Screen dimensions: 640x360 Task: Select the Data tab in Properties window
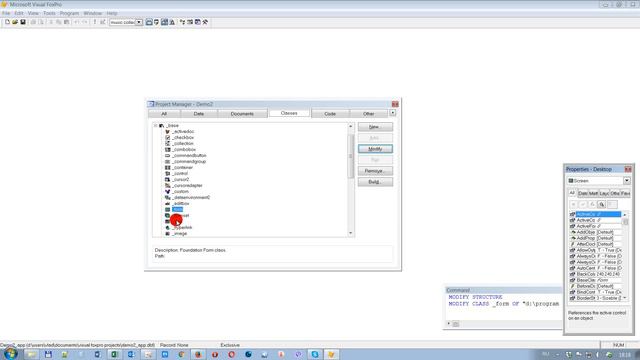(x=582, y=193)
